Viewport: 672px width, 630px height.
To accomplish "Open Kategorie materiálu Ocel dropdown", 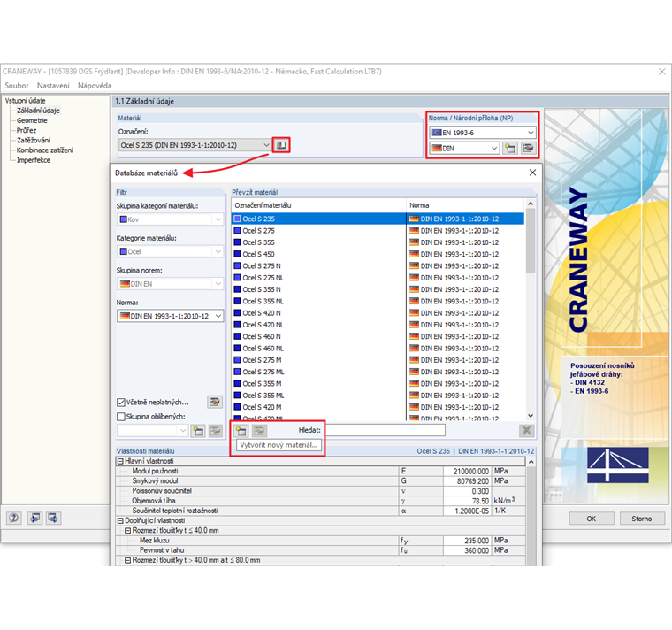I will 218,252.
